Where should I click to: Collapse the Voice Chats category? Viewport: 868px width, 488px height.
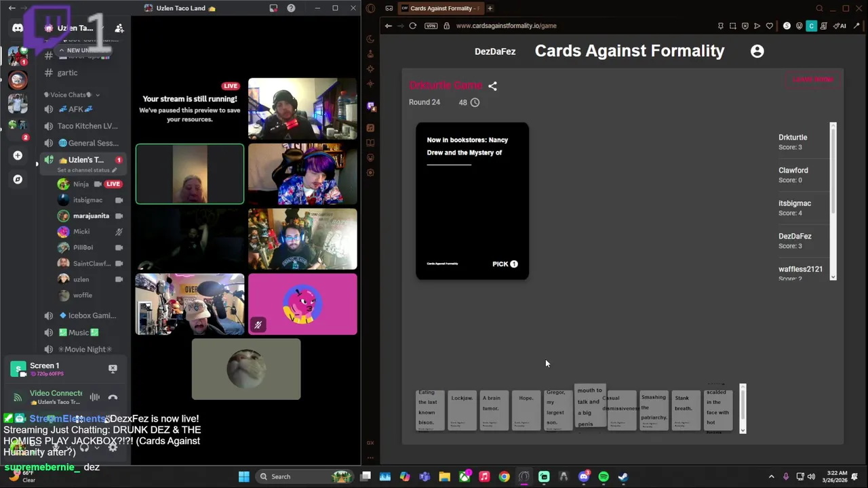tap(72, 95)
